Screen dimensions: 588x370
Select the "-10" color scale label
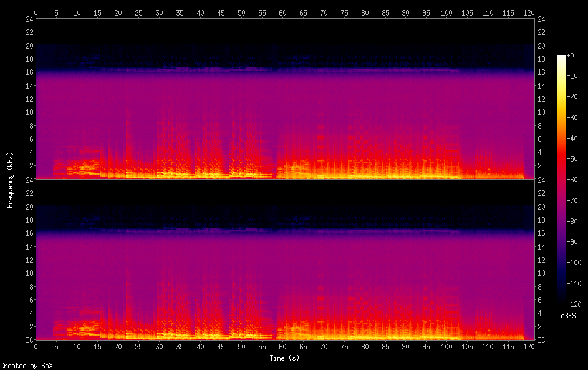tap(572, 75)
